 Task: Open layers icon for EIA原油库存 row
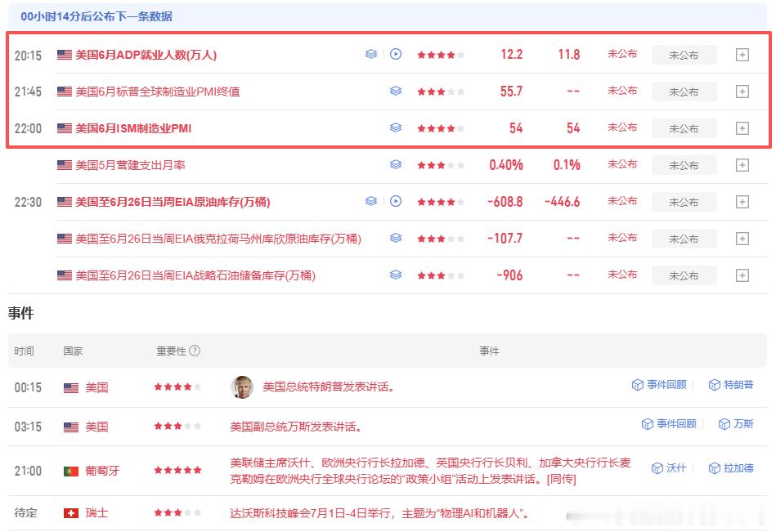371,201
